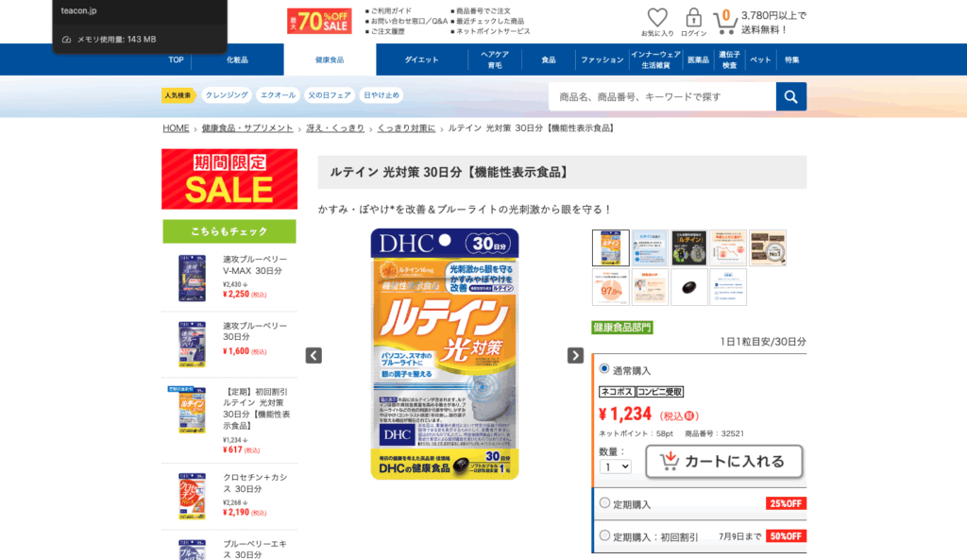The width and height of the screenshot is (967, 560).
Task: Click the large DHC ルテイン product image
Action: click(x=445, y=354)
